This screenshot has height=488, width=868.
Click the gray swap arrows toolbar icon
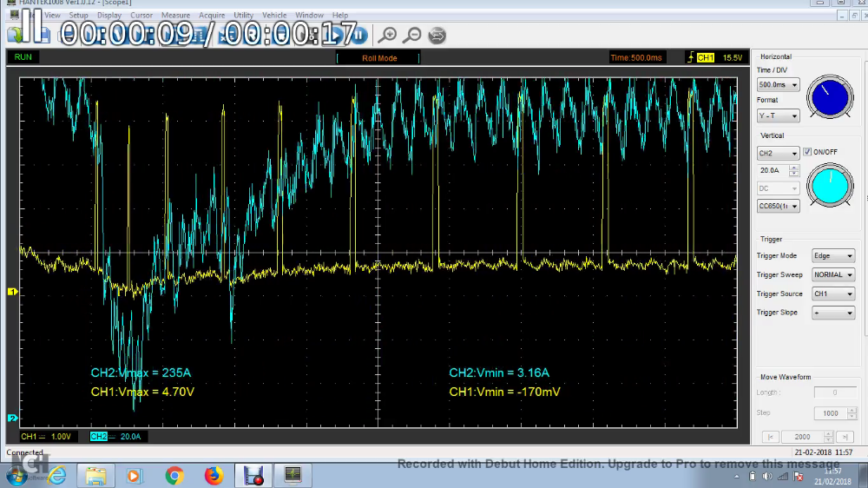point(437,35)
